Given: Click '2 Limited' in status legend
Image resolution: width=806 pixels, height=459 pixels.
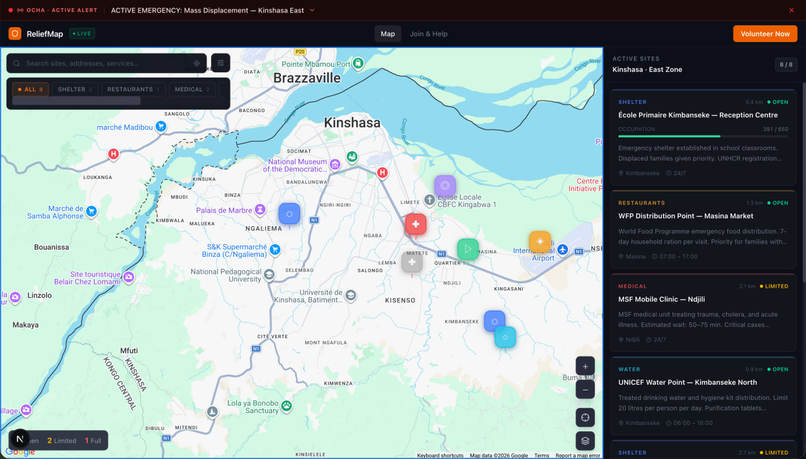Looking at the screenshot, I should pos(62,440).
